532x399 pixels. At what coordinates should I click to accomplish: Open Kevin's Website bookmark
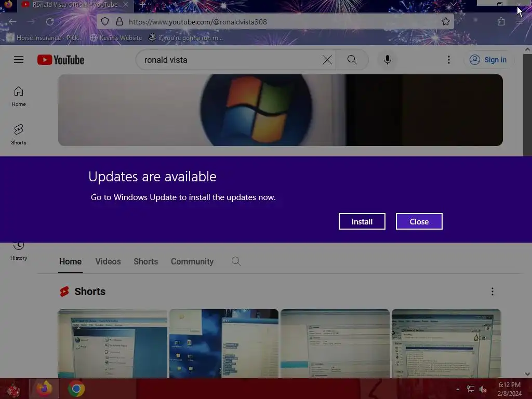pyautogui.click(x=116, y=37)
